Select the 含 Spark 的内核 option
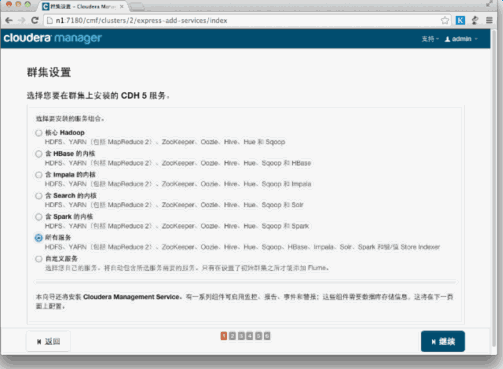The width and height of the screenshot is (503, 369). pos(39,217)
